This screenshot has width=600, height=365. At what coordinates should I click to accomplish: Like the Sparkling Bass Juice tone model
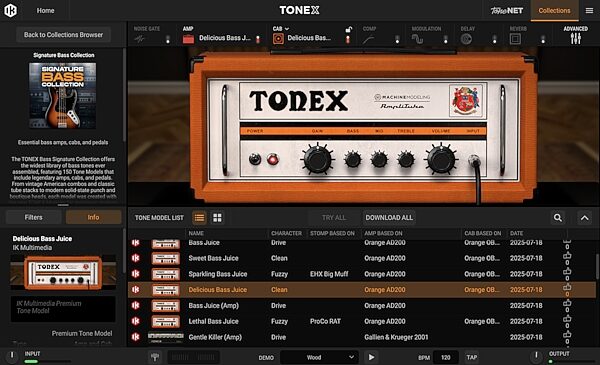pyautogui.click(x=567, y=271)
